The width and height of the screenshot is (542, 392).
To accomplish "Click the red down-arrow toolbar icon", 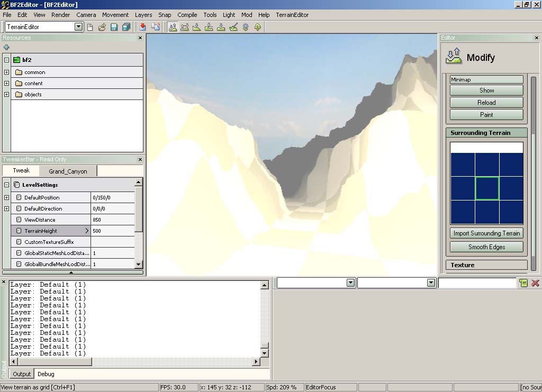I will 143,27.
